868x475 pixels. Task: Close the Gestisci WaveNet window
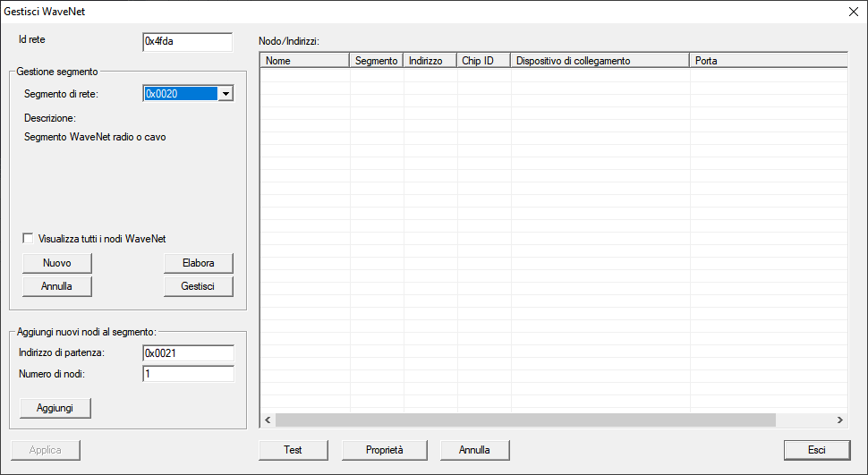point(852,12)
